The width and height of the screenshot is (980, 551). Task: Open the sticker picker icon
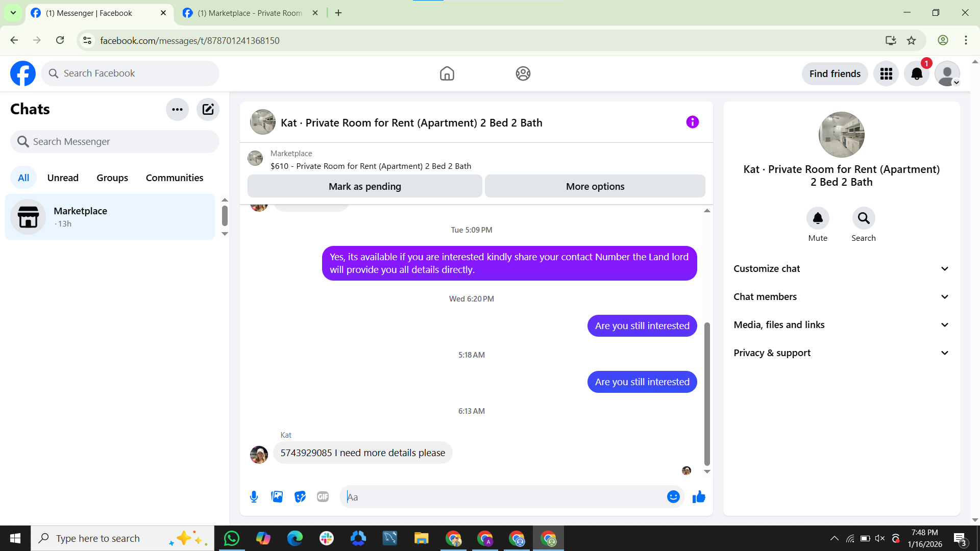pyautogui.click(x=300, y=497)
